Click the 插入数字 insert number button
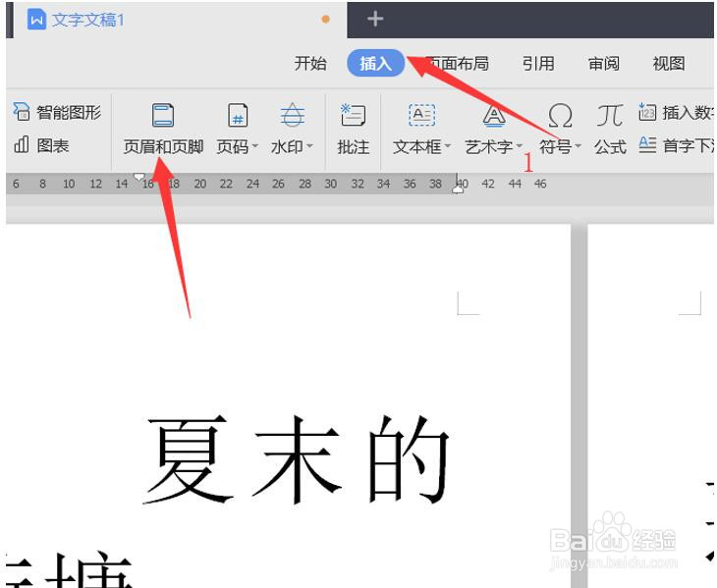 tap(676, 112)
